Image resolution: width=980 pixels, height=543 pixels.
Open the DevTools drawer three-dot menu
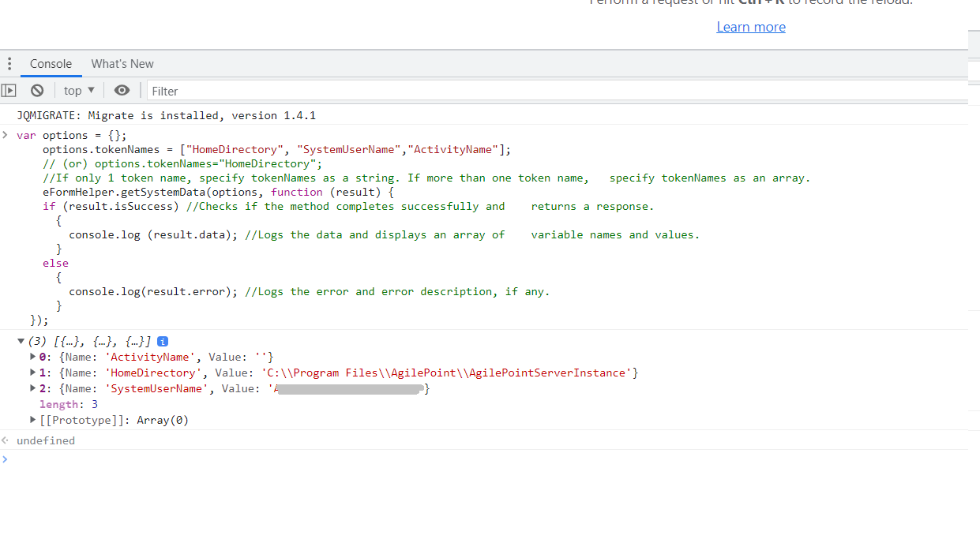(x=9, y=64)
